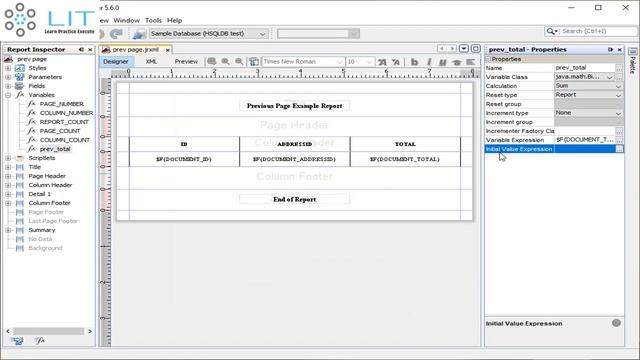
Task: Click the redo arrow icon in the main toolbar
Action: 116,34
